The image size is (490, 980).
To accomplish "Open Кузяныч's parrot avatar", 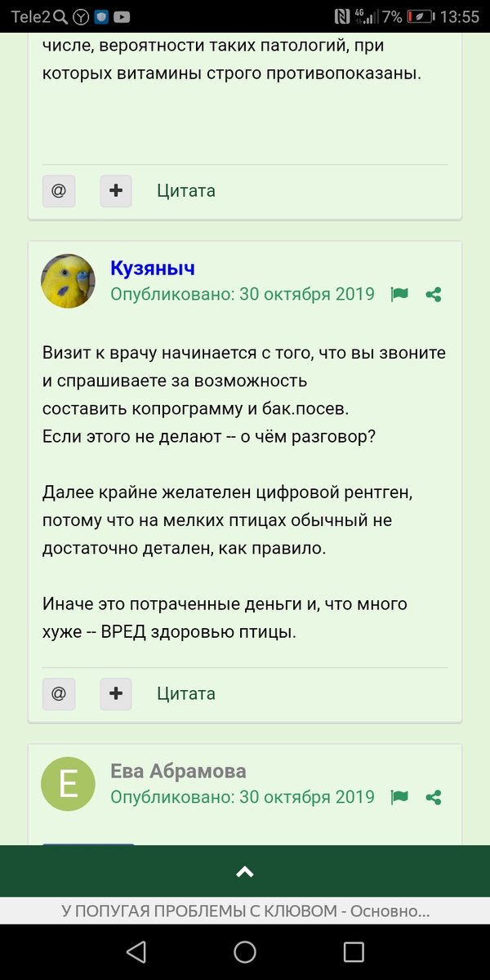I will point(69,281).
